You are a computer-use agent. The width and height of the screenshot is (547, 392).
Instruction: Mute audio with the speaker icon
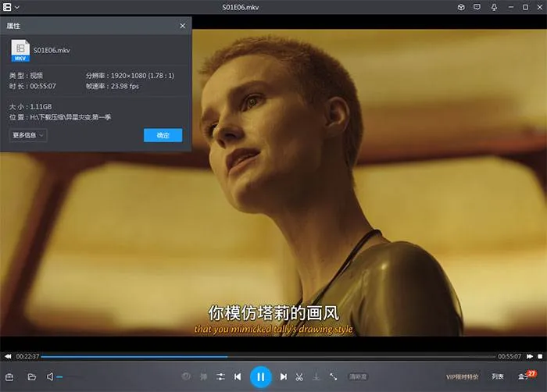pyautogui.click(x=50, y=376)
